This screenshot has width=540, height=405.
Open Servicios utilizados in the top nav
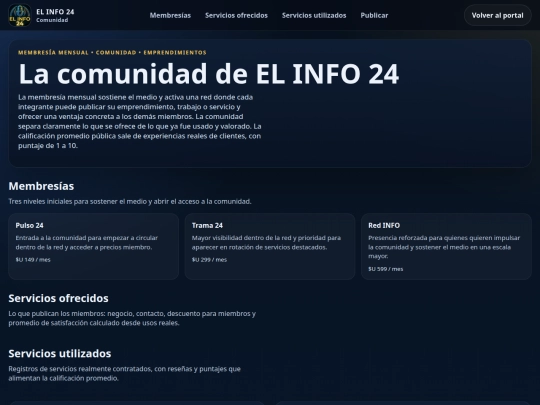pos(314,15)
